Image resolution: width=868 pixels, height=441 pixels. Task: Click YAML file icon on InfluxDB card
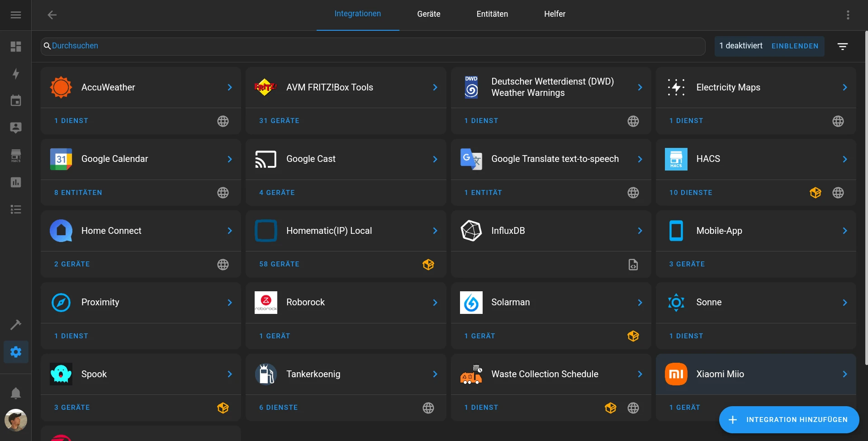(x=633, y=265)
